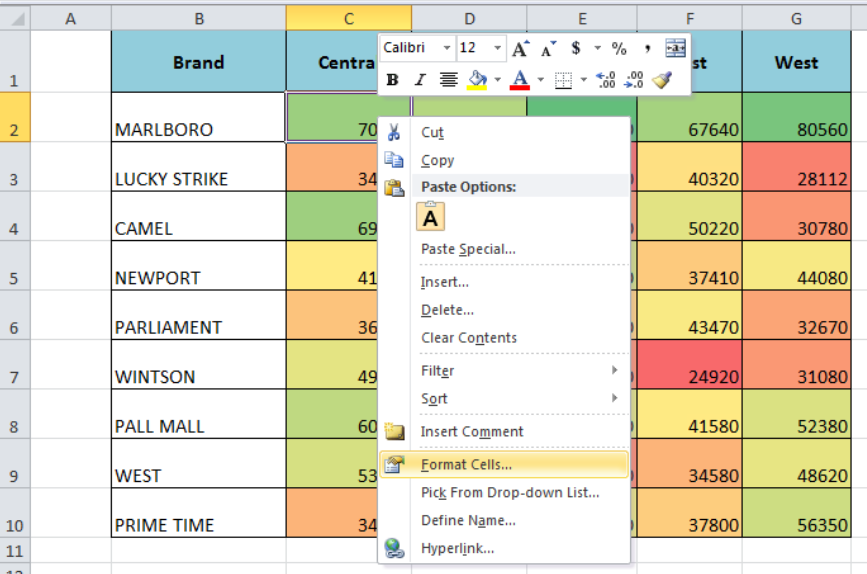Select the Format Painter brush

coord(662,80)
